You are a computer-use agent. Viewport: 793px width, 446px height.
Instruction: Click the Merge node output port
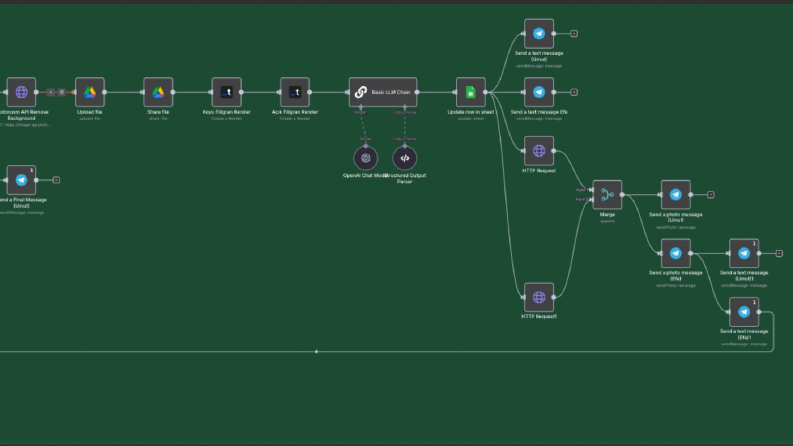[622, 195]
